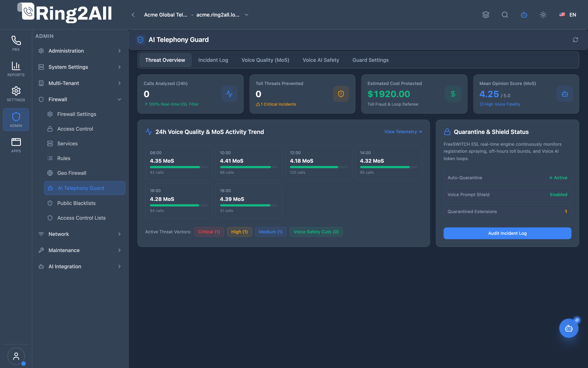Switch to the Incident Log tab
The width and height of the screenshot is (588, 368).
click(x=213, y=60)
